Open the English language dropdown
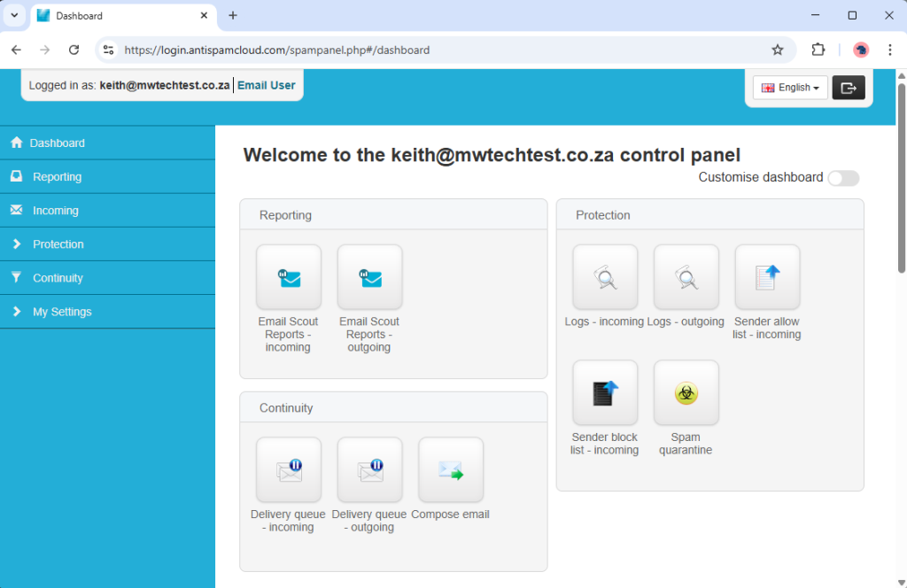This screenshot has height=588, width=907. tap(790, 88)
